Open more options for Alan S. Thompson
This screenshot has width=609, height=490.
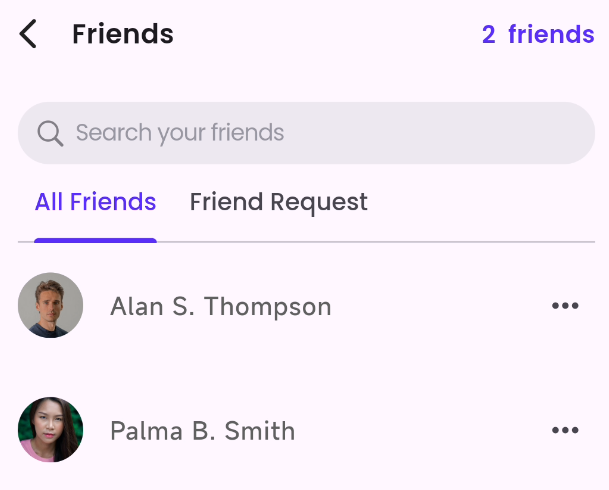point(565,306)
